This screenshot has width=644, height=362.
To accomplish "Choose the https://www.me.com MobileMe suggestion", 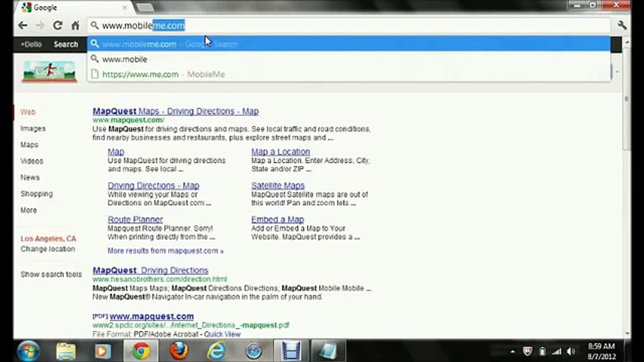I will point(349,74).
